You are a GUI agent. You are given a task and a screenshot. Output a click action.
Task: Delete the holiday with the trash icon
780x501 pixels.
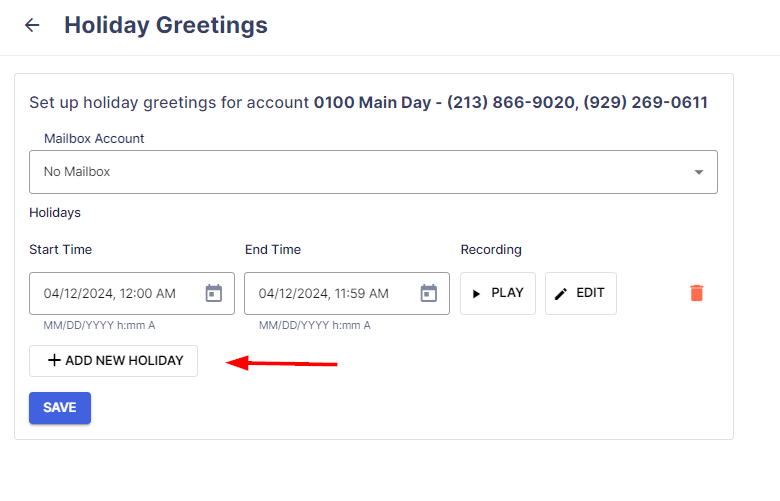coord(697,293)
